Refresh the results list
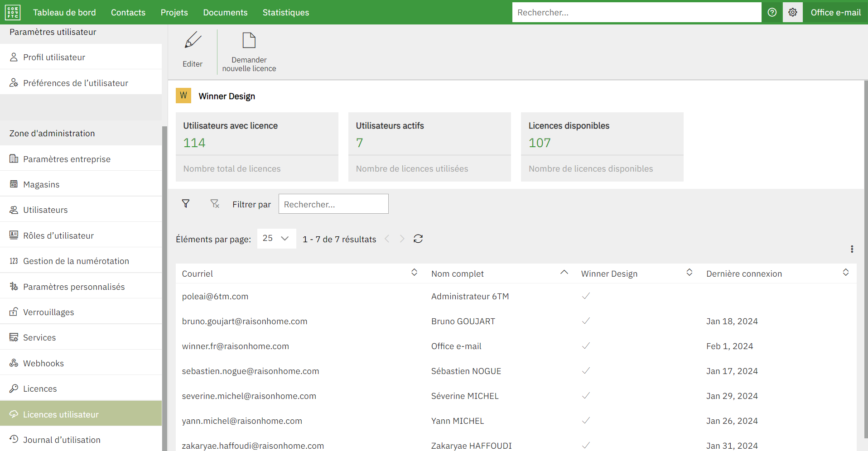Viewport: 868px width, 451px height. point(418,239)
